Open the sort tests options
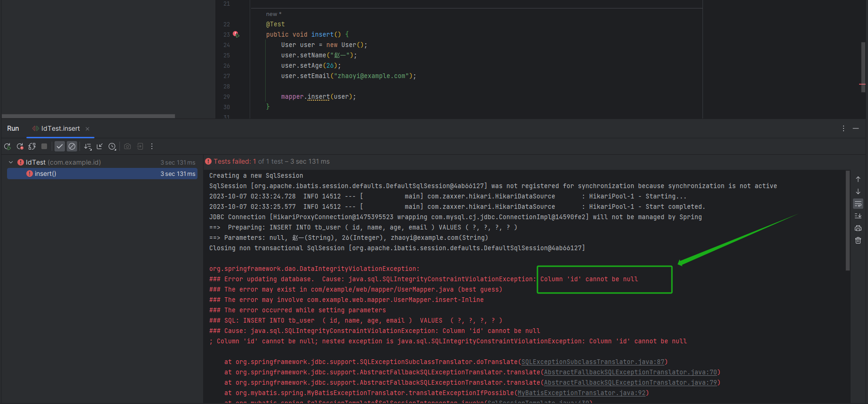The width and height of the screenshot is (868, 404). [87, 147]
